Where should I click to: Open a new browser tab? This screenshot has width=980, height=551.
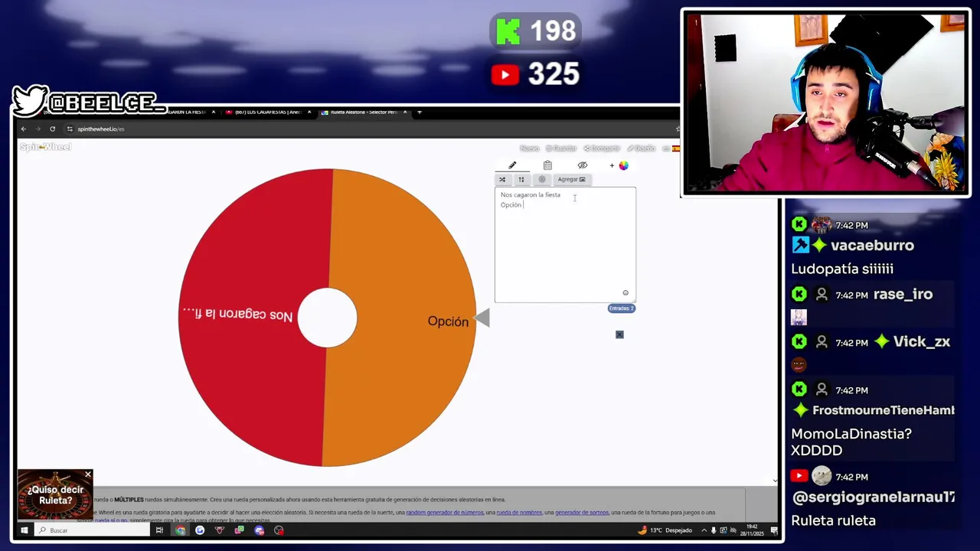[x=419, y=112]
